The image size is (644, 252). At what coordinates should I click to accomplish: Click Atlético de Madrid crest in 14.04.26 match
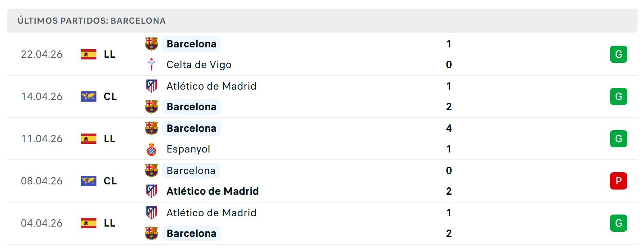tap(152, 86)
